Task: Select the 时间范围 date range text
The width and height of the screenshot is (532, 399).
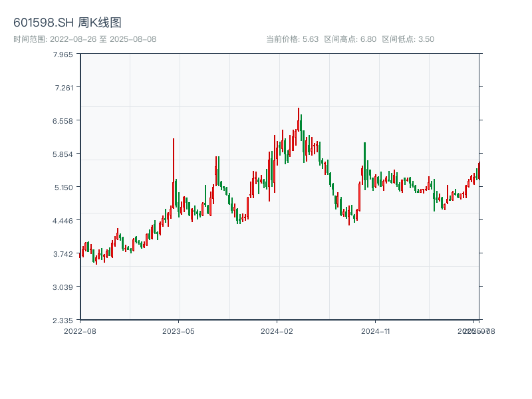Action: tap(84, 39)
